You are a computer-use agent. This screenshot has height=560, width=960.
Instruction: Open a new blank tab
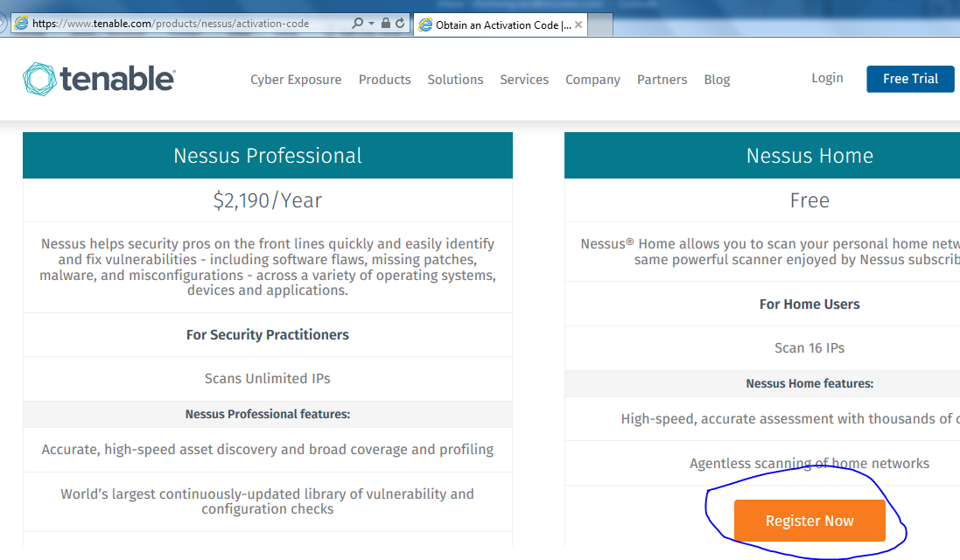click(x=600, y=25)
